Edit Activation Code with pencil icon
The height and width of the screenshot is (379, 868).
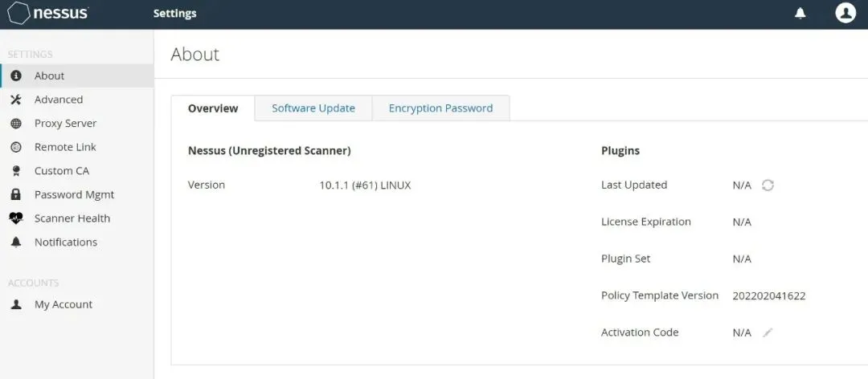click(x=768, y=332)
